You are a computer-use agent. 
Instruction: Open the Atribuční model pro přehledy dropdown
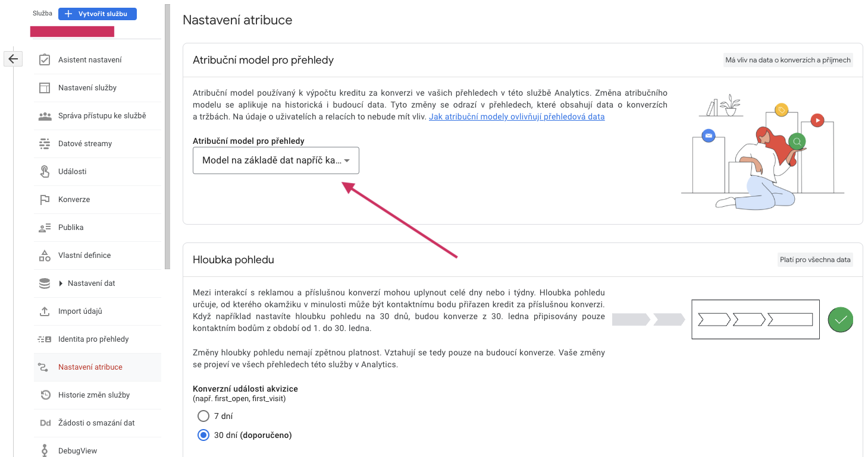(x=276, y=160)
